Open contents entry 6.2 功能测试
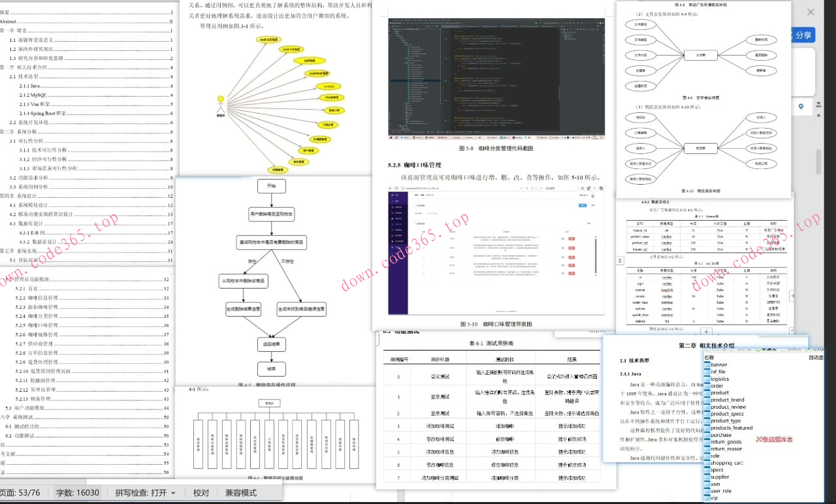 (87, 435)
